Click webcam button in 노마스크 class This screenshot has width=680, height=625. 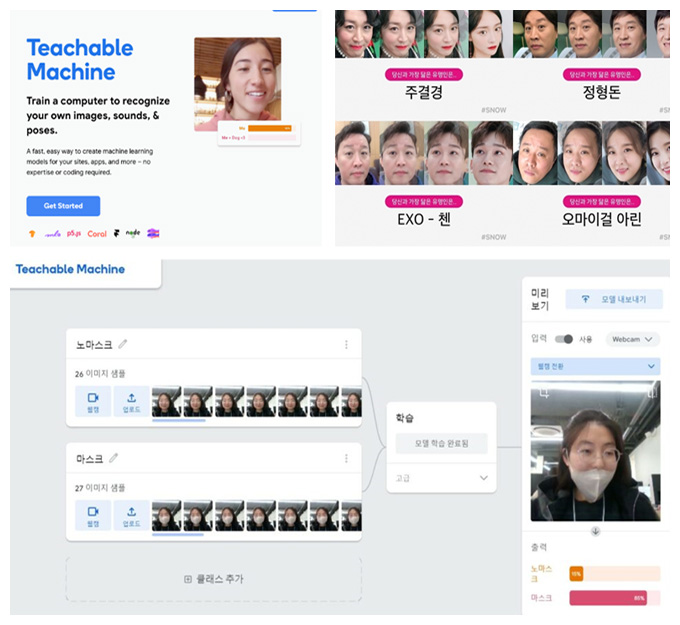(x=93, y=402)
